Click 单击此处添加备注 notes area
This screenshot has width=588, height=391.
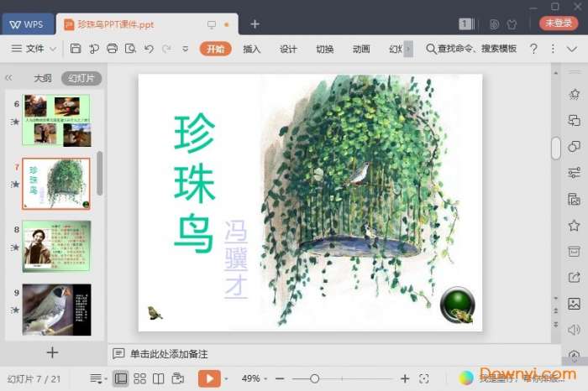168,354
